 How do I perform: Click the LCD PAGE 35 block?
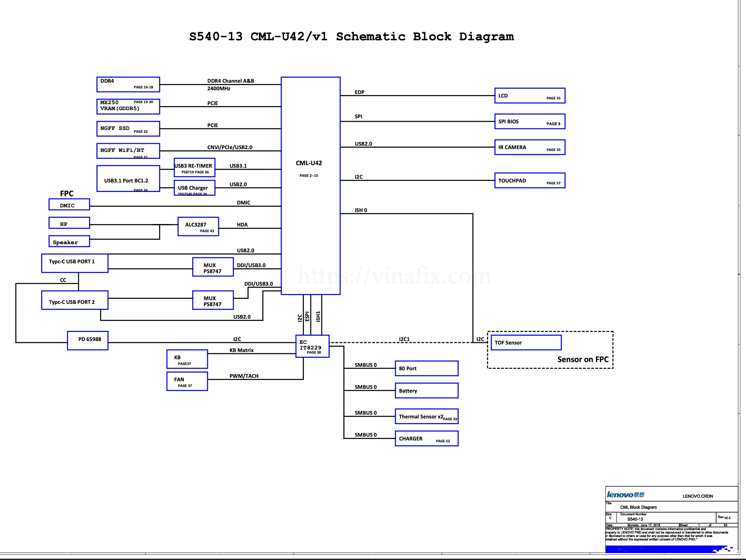(x=530, y=95)
